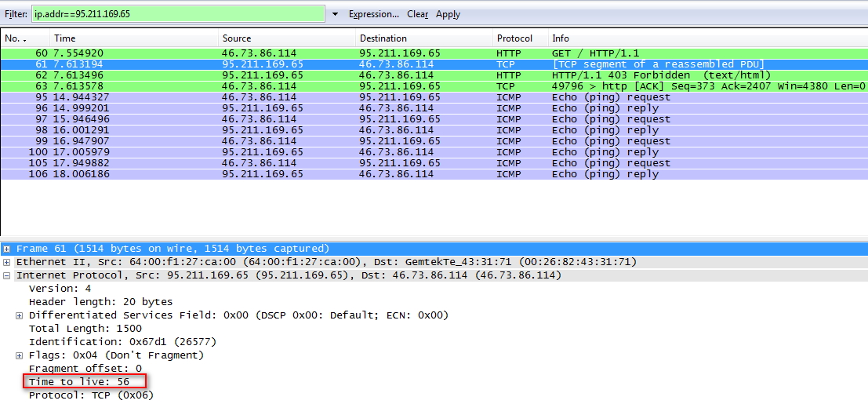Click the Expression... button
Screen dimensions: 868x404
tap(373, 14)
